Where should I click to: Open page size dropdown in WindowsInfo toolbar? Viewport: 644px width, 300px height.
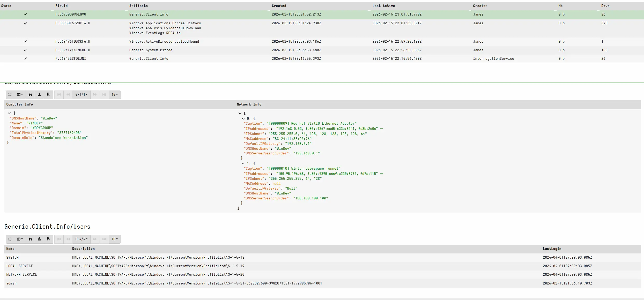[115, 95]
